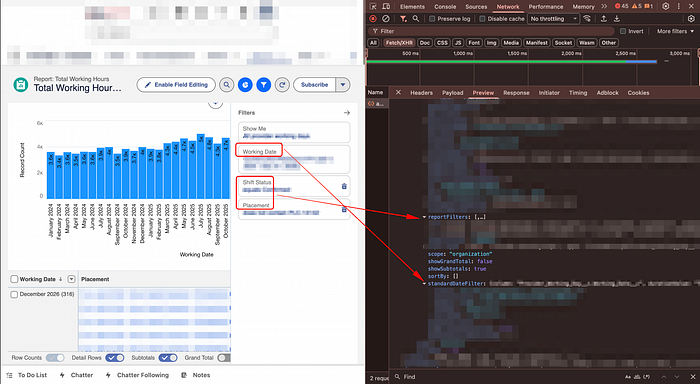The image size is (700, 384).
Task: Remove the Shift Status filter with the trash icon
Action: [x=344, y=186]
